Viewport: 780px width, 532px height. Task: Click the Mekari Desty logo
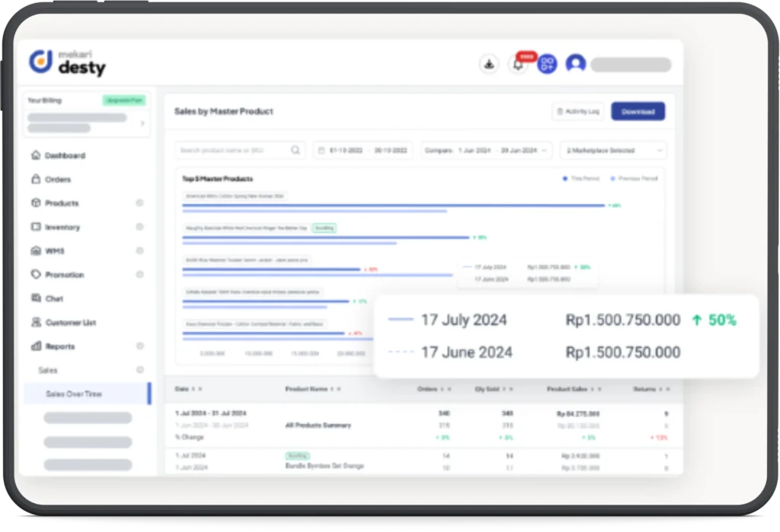point(67,63)
